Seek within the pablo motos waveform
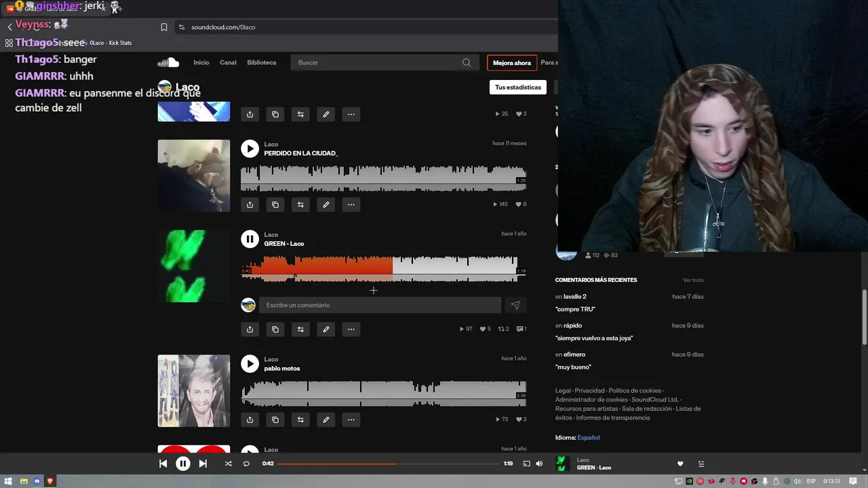 point(383,393)
